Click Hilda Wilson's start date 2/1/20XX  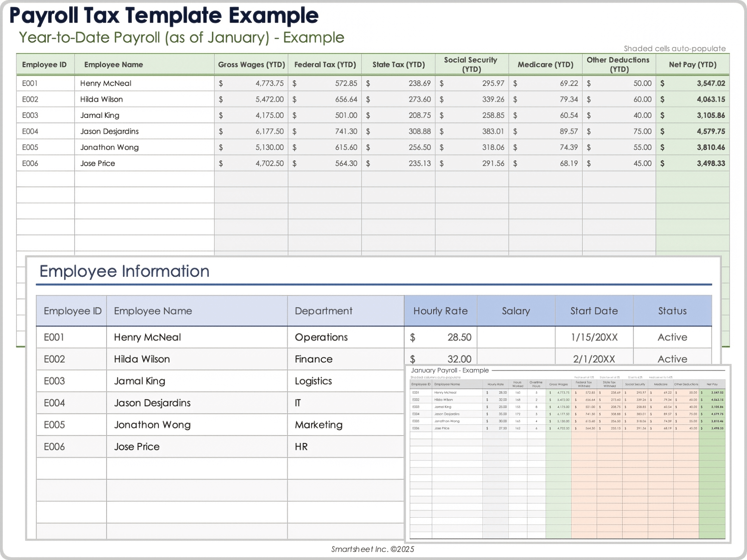tap(594, 359)
